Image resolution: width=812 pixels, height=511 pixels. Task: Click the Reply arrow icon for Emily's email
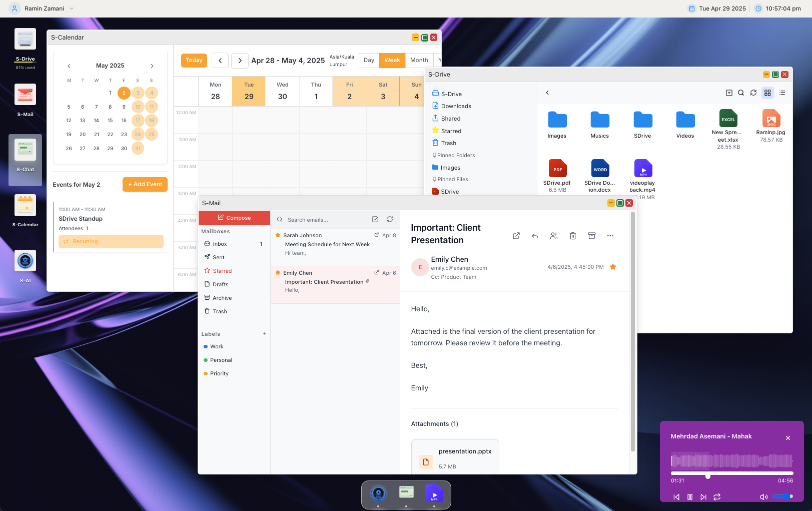point(535,236)
